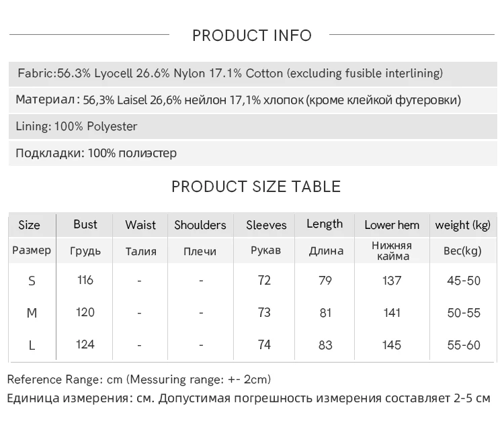Click the Bust column header
This screenshot has height=423, width=504.
85,224
